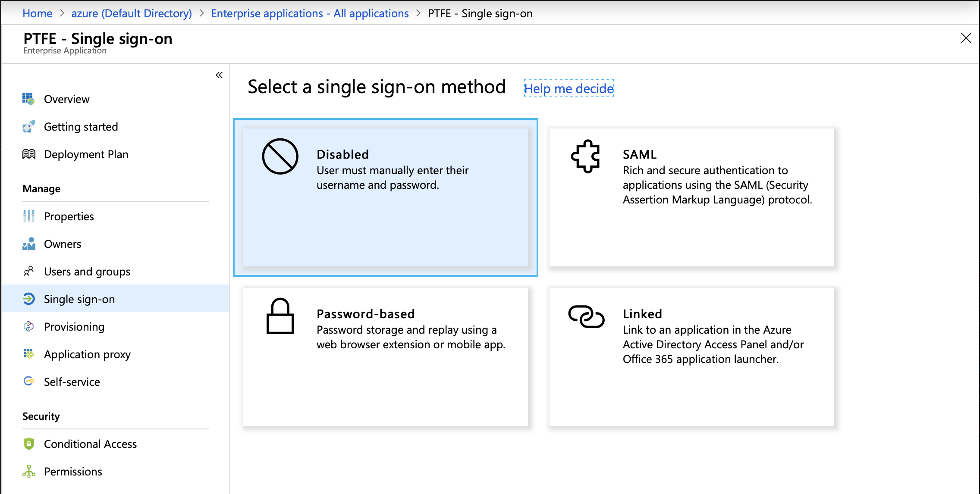Open the Overview menu item

115,99
